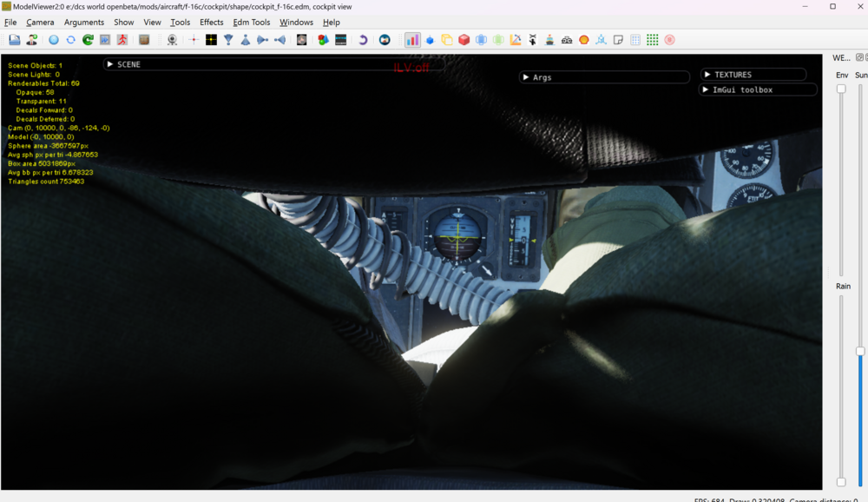Click the orange angle ruler icon
The image size is (868, 502).
point(516,40)
